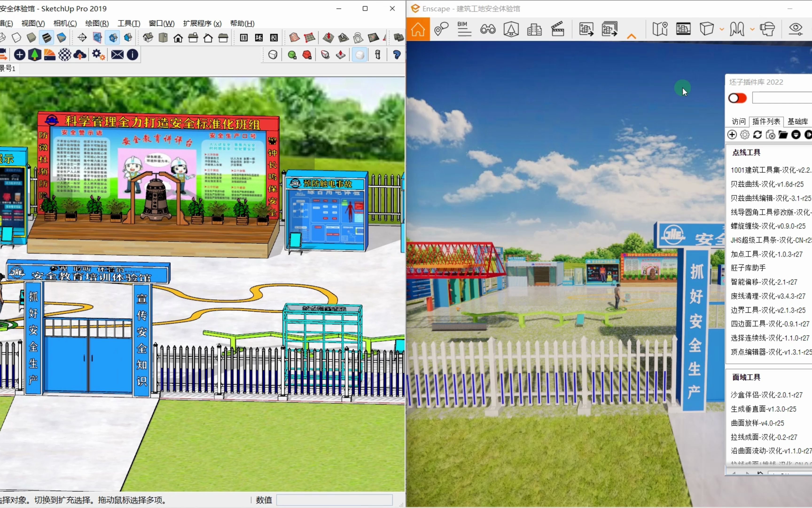Open Enscape collaborative annotations icon
The image size is (812, 508).
441,29
